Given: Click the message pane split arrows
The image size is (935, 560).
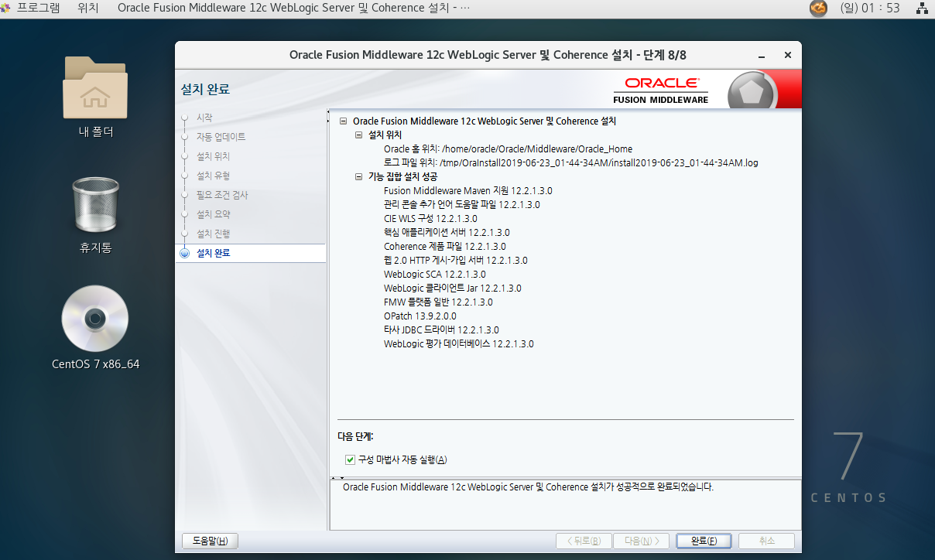Looking at the screenshot, I should coord(337,478).
